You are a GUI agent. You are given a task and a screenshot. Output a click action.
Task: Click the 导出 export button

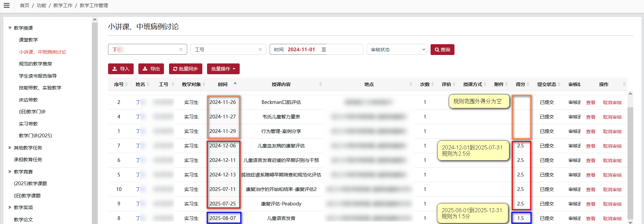pos(151,69)
